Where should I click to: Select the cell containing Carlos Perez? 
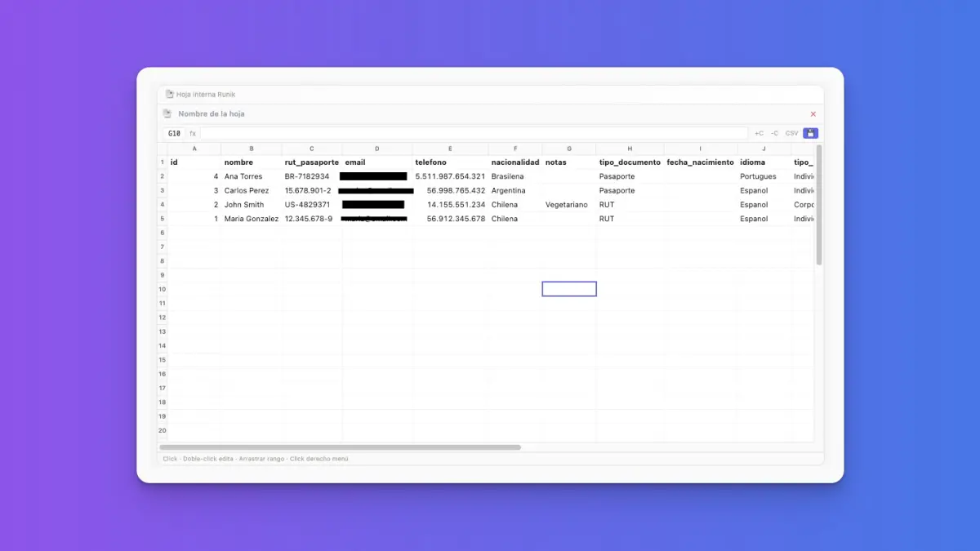(x=252, y=190)
